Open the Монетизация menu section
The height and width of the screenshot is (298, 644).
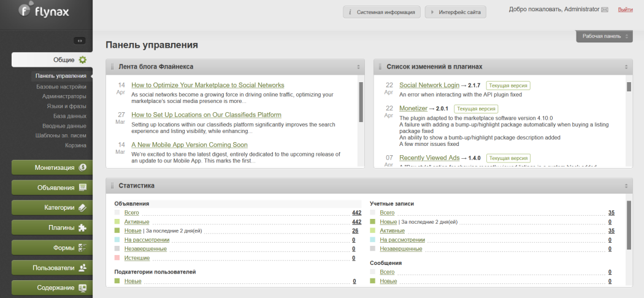coord(52,167)
